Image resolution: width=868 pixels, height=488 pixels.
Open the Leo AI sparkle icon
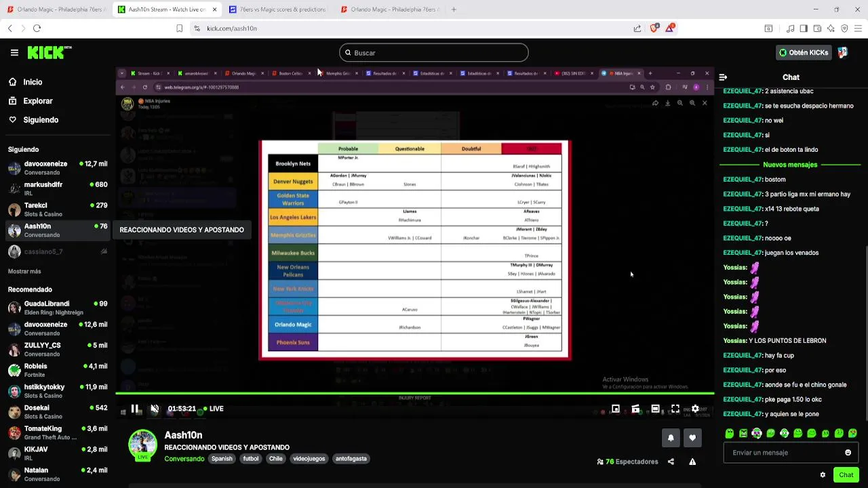(831, 28)
